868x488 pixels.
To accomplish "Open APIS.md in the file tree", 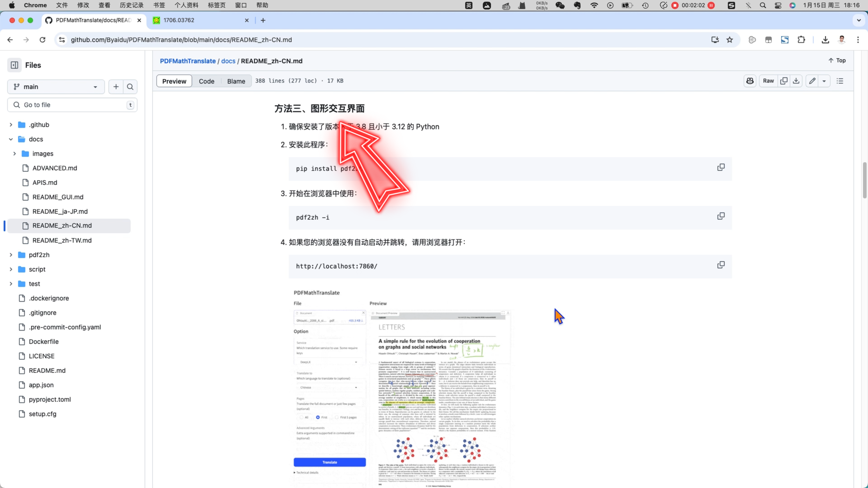I will [45, 183].
